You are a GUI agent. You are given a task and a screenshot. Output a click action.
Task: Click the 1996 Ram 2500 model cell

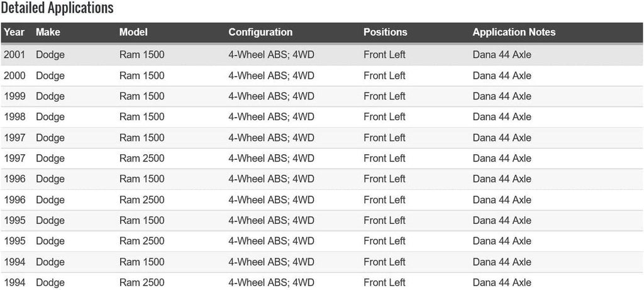click(x=142, y=200)
